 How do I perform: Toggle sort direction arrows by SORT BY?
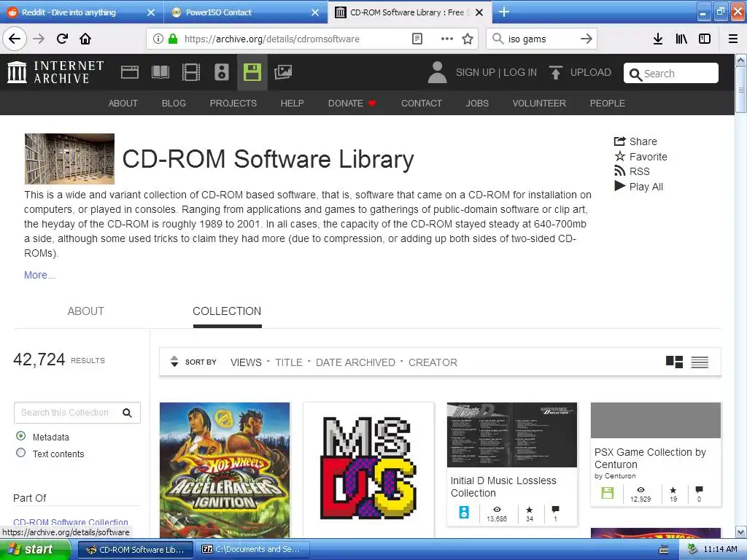(x=174, y=362)
